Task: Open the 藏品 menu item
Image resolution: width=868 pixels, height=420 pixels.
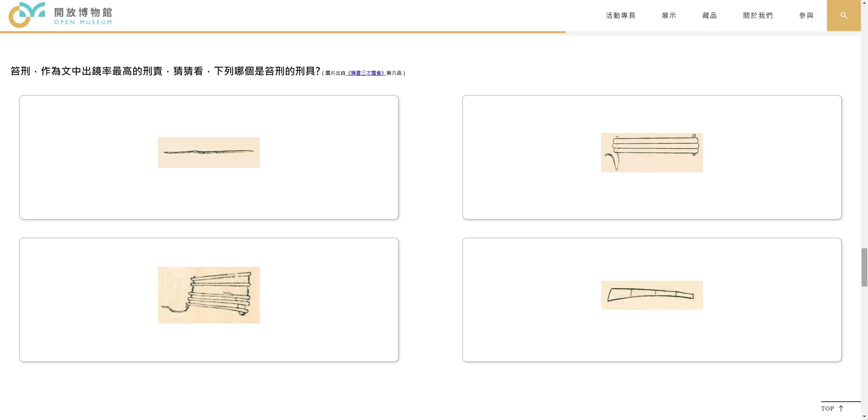Action: 709,16
